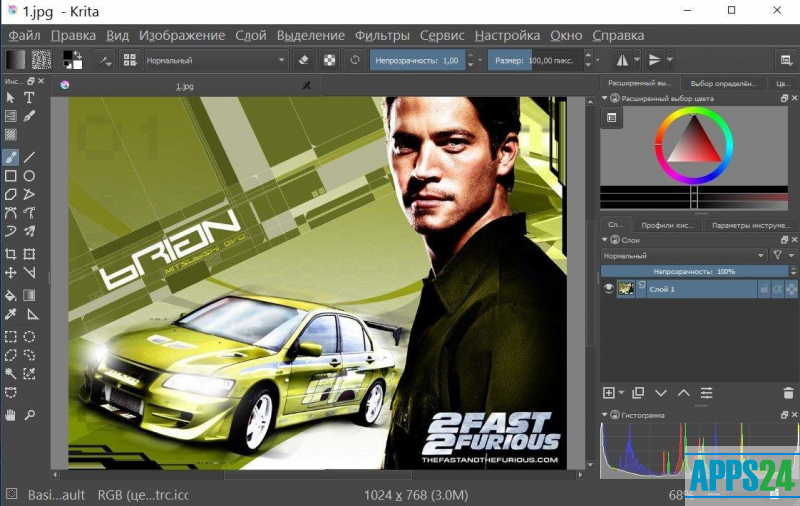This screenshot has height=506, width=800.
Task: Move layer down with down chevron
Action: (661, 393)
